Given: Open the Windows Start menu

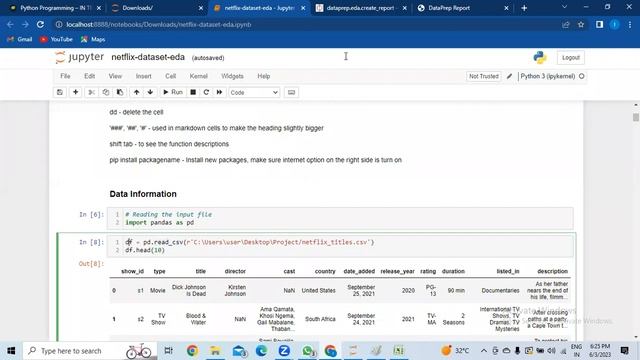Looking at the screenshot, I should click(11, 351).
